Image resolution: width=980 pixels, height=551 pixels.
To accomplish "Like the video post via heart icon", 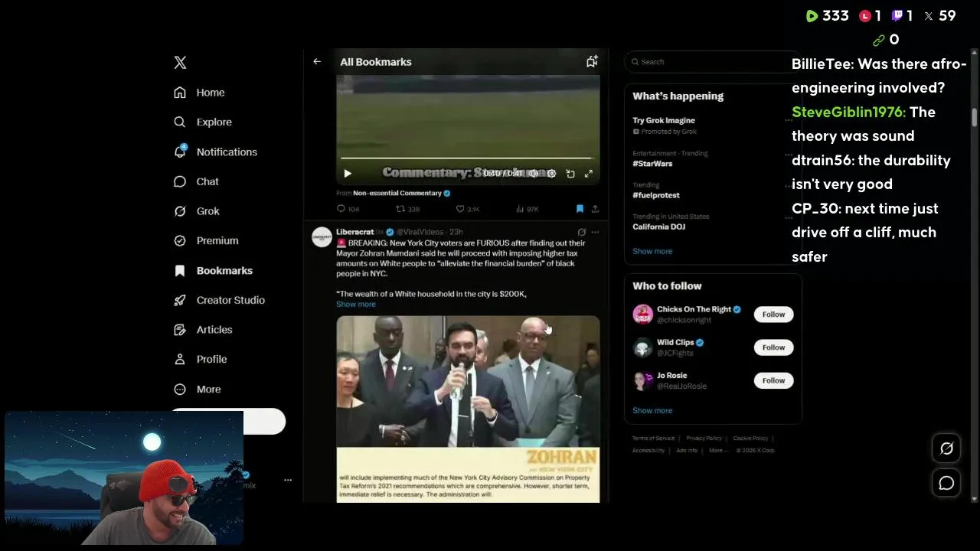I will (460, 209).
